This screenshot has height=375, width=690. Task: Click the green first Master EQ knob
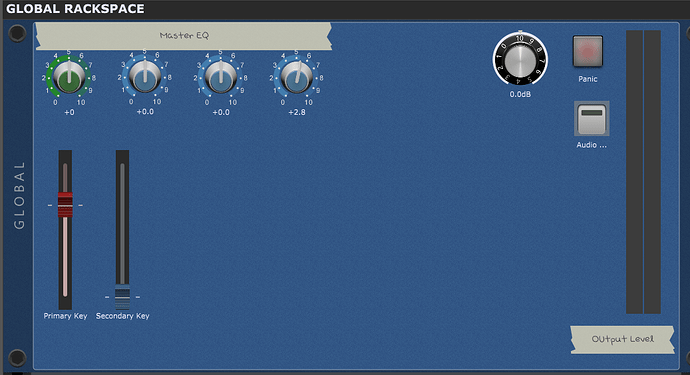(69, 77)
